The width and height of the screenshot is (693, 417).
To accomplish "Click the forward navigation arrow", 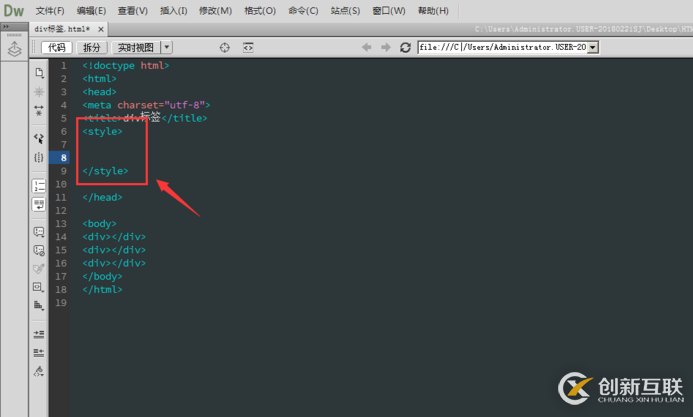I will tap(385, 47).
